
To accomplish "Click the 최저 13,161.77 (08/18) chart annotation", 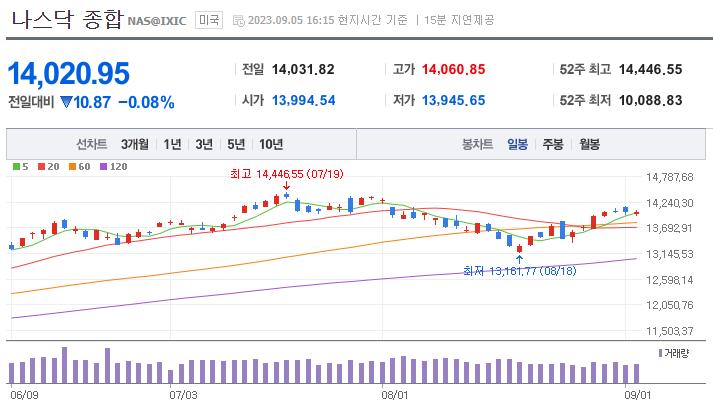I will 520,271.
